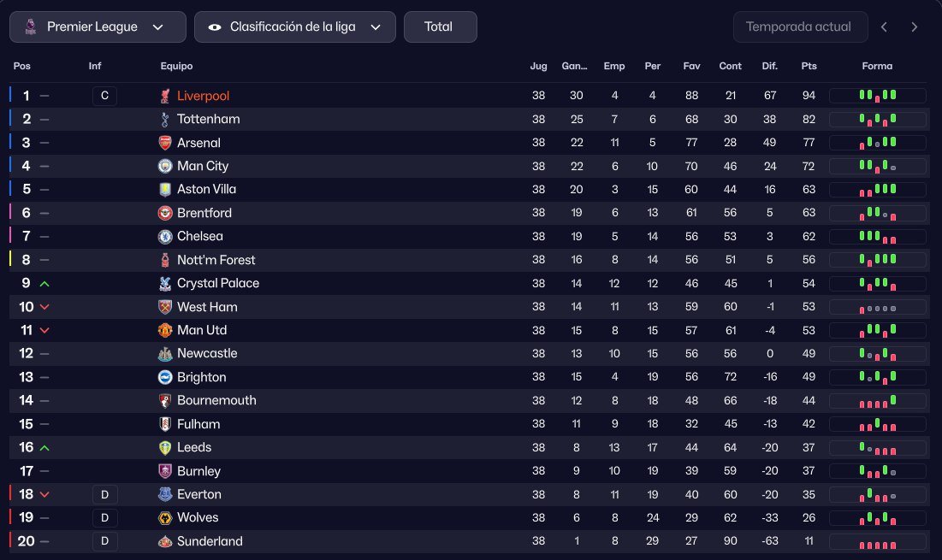Select the Total filter button

click(439, 27)
